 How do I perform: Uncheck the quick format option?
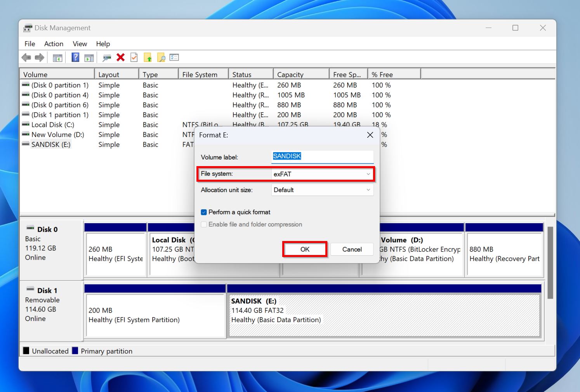coord(204,212)
